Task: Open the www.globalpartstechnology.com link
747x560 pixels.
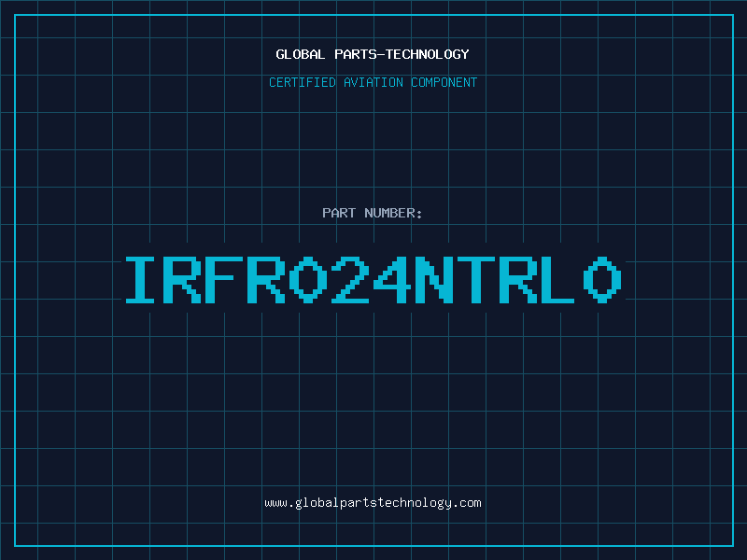Action: point(373,503)
